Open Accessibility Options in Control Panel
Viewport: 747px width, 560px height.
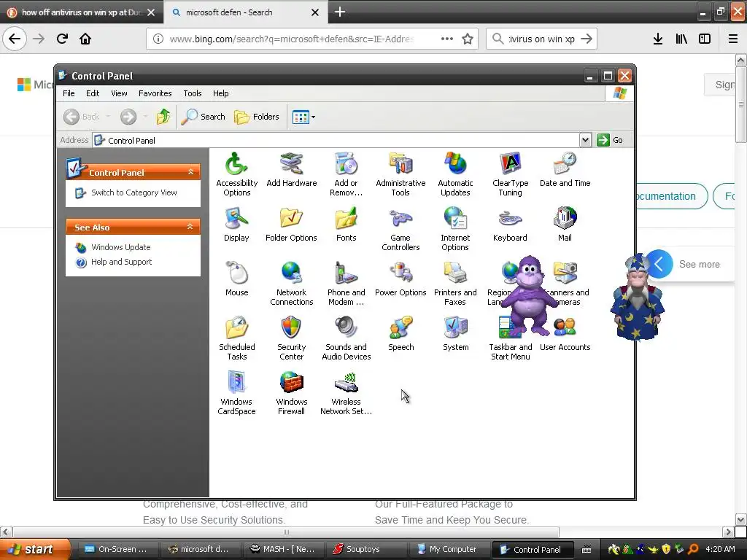237,174
